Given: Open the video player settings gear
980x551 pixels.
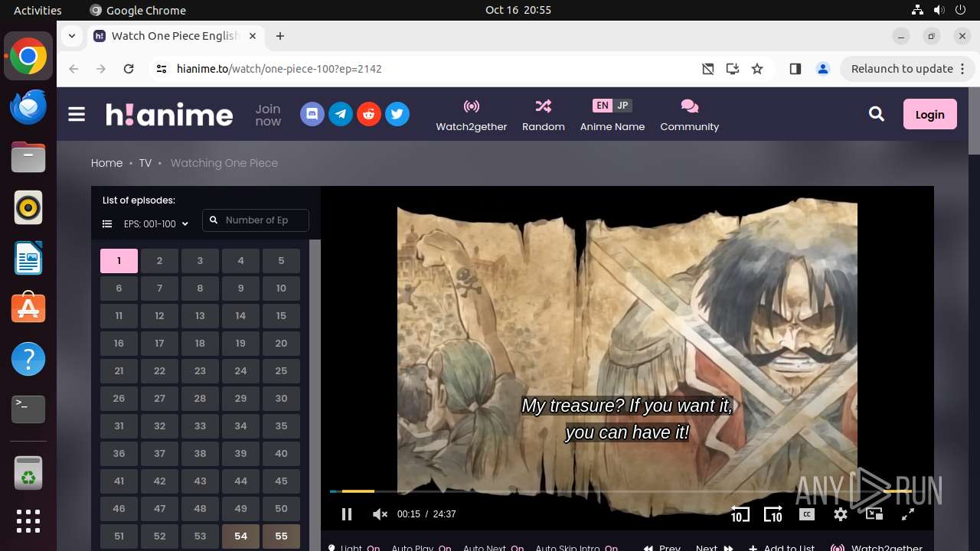Looking at the screenshot, I should 841,514.
